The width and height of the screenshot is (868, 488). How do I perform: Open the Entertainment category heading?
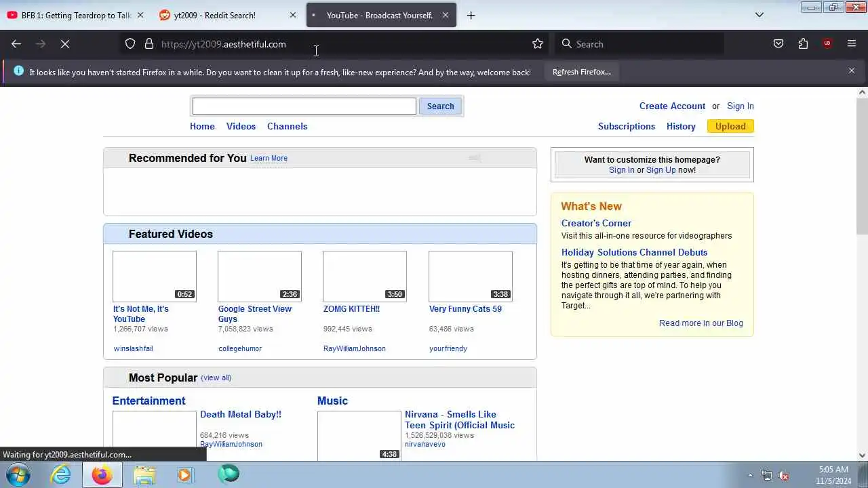coord(149,401)
